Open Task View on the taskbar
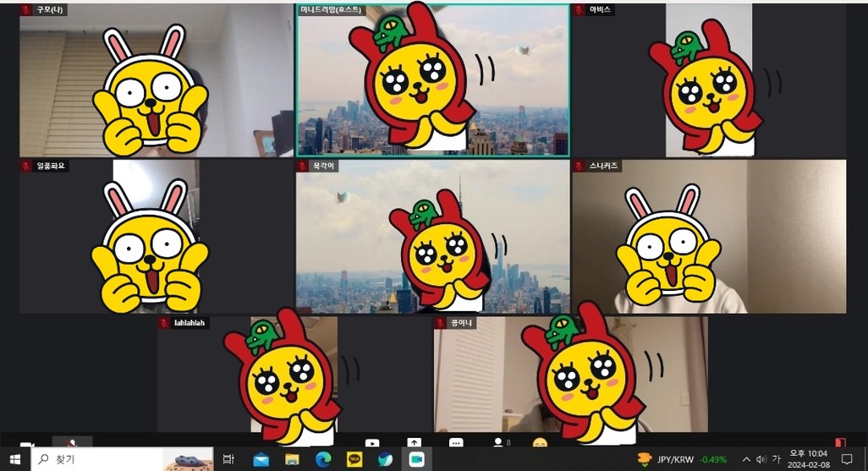 pyautogui.click(x=228, y=459)
